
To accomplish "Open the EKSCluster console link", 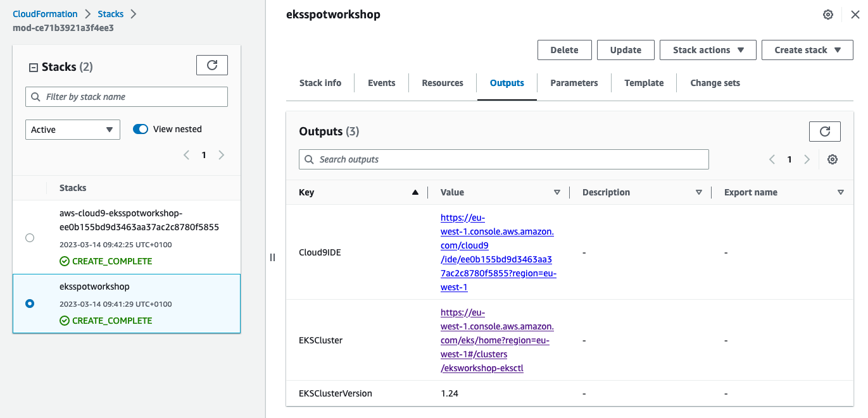I will [497, 340].
